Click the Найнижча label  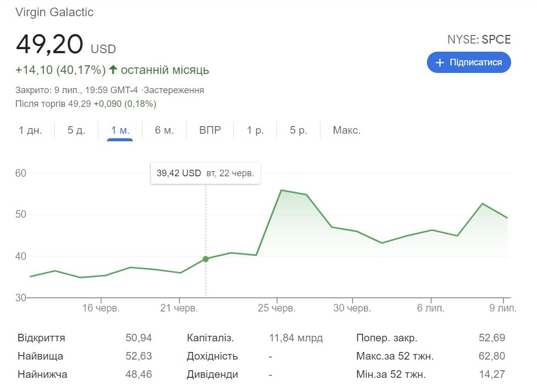point(43,374)
